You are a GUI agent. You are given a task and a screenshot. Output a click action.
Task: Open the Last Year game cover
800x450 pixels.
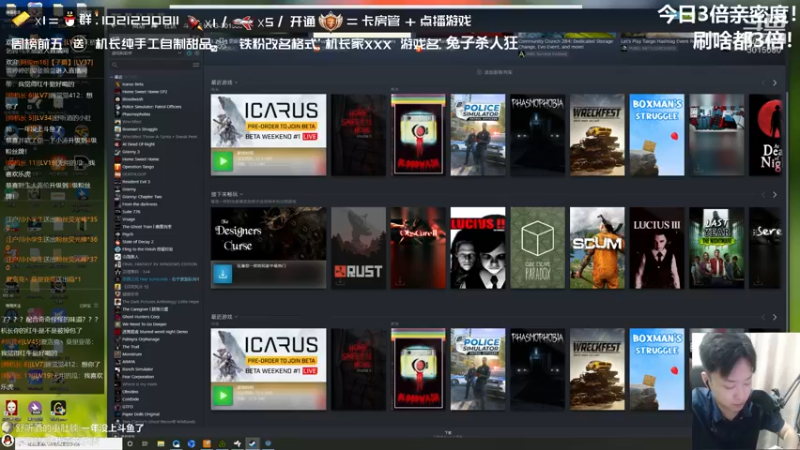(x=716, y=248)
